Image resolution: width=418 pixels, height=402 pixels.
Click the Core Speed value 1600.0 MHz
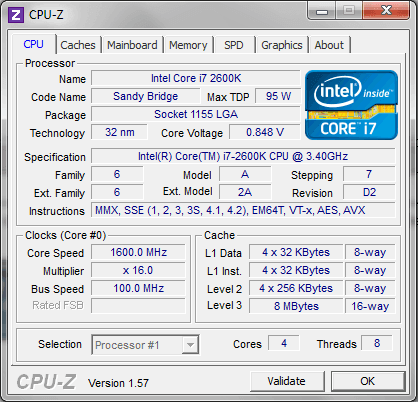[x=138, y=252]
